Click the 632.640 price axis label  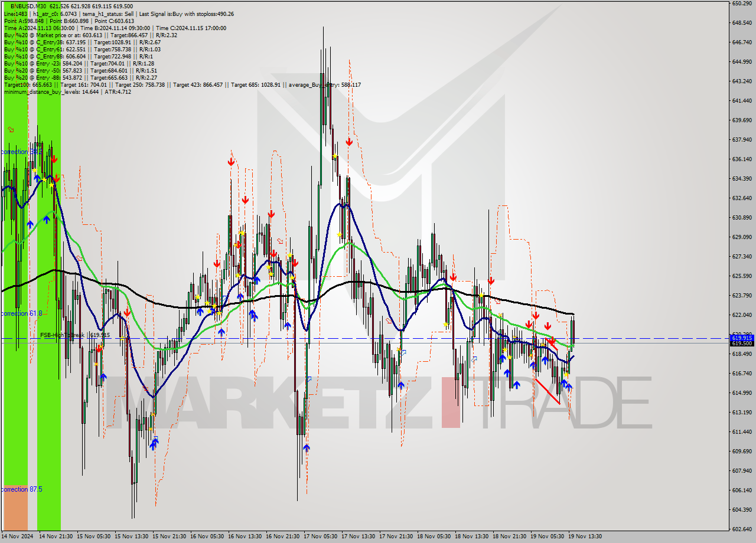click(742, 198)
